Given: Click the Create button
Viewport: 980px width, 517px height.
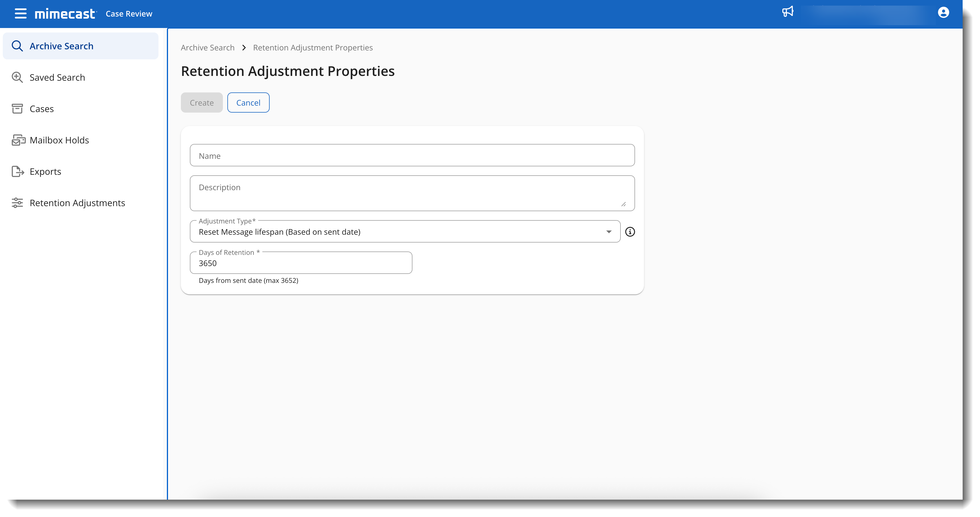Looking at the screenshot, I should tap(202, 103).
